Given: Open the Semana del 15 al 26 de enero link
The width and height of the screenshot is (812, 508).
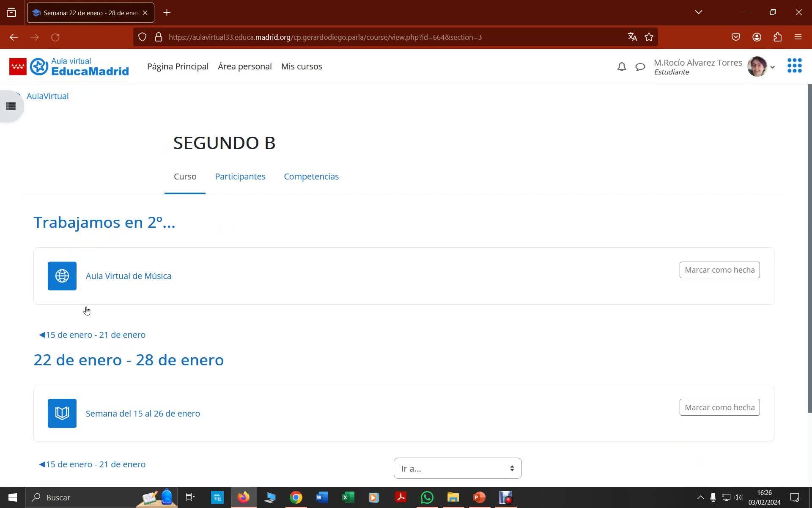Looking at the screenshot, I should [x=143, y=414].
